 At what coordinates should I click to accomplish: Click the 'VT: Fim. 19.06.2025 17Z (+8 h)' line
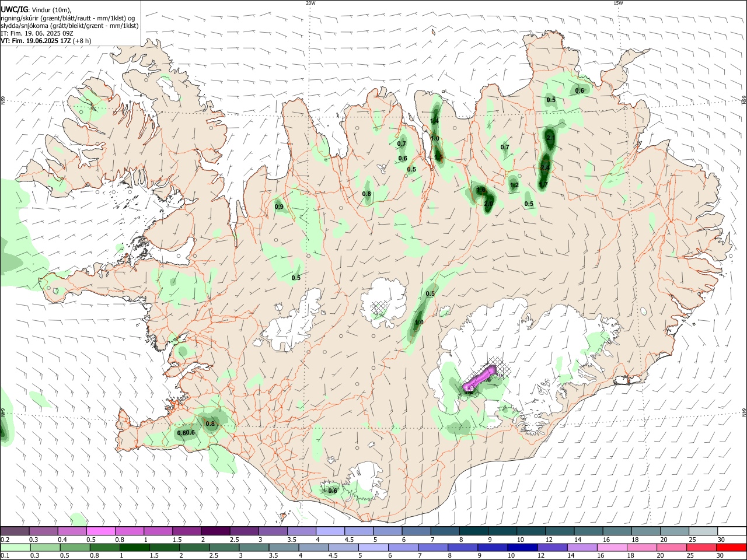46,41
